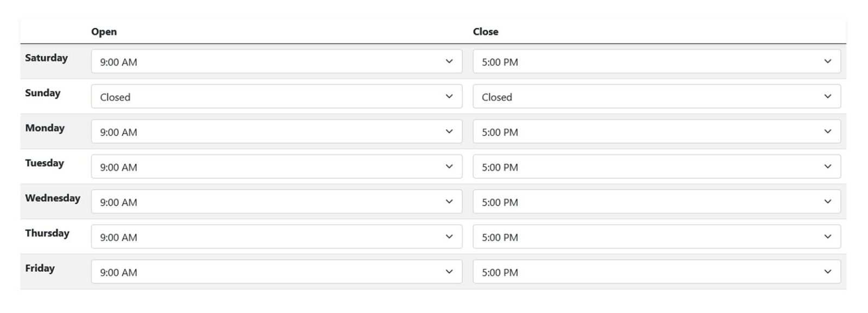This screenshot has height=313, width=868.
Task: Change Wednesday closing time
Action: tap(656, 202)
